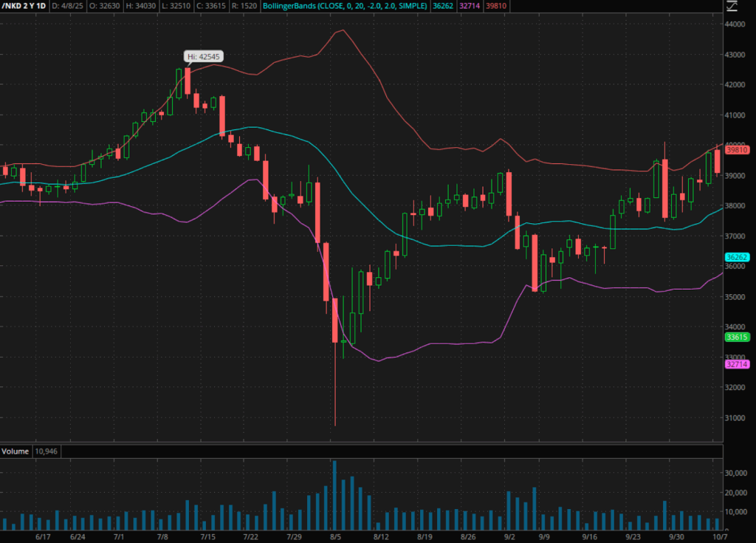Click the 6/17 date label
Image resolution: width=756 pixels, height=543 pixels.
point(43,537)
